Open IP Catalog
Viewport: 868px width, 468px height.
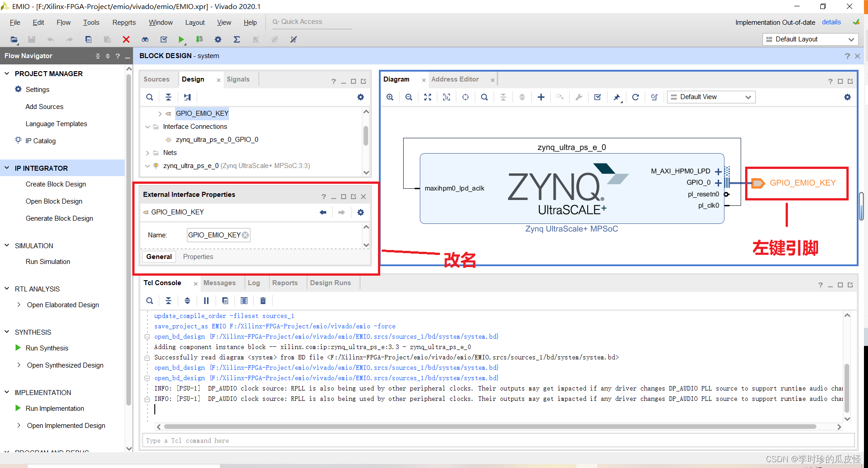coord(40,141)
